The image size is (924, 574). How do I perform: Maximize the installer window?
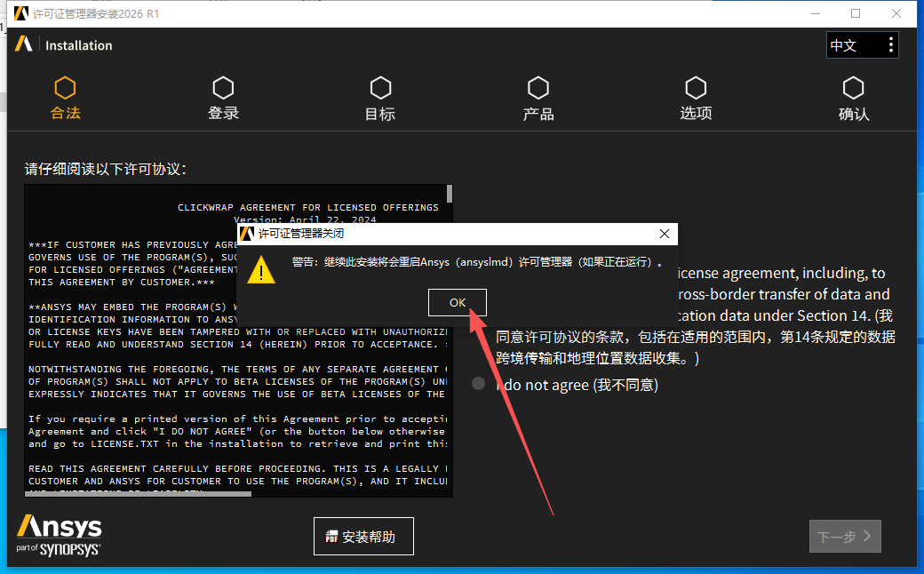click(856, 13)
